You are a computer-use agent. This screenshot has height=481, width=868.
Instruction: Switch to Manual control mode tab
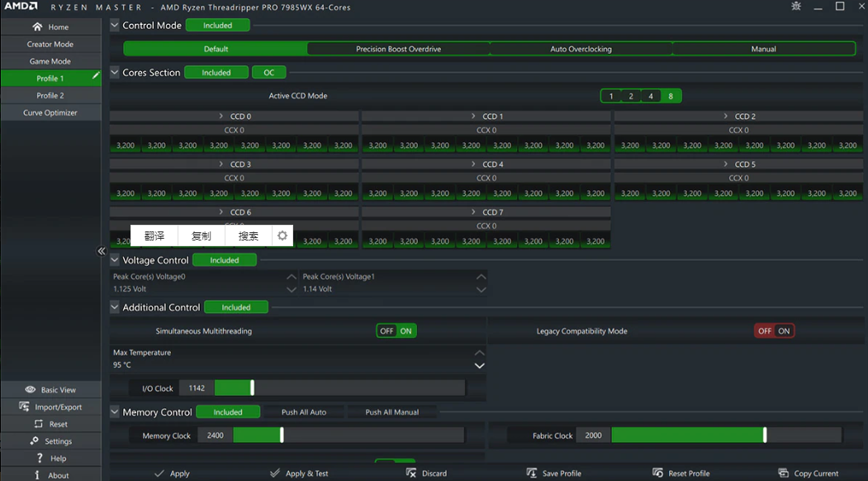(763, 49)
